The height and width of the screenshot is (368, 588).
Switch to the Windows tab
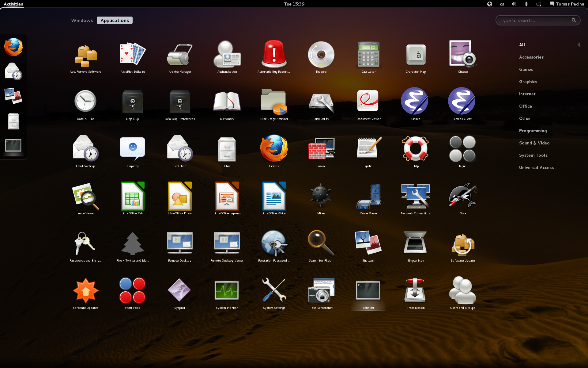[82, 20]
